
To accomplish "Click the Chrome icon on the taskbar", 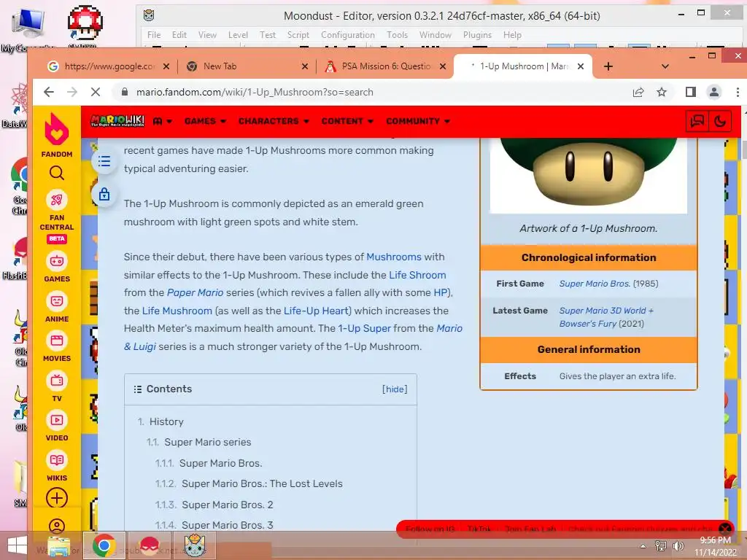I will [x=104, y=545].
